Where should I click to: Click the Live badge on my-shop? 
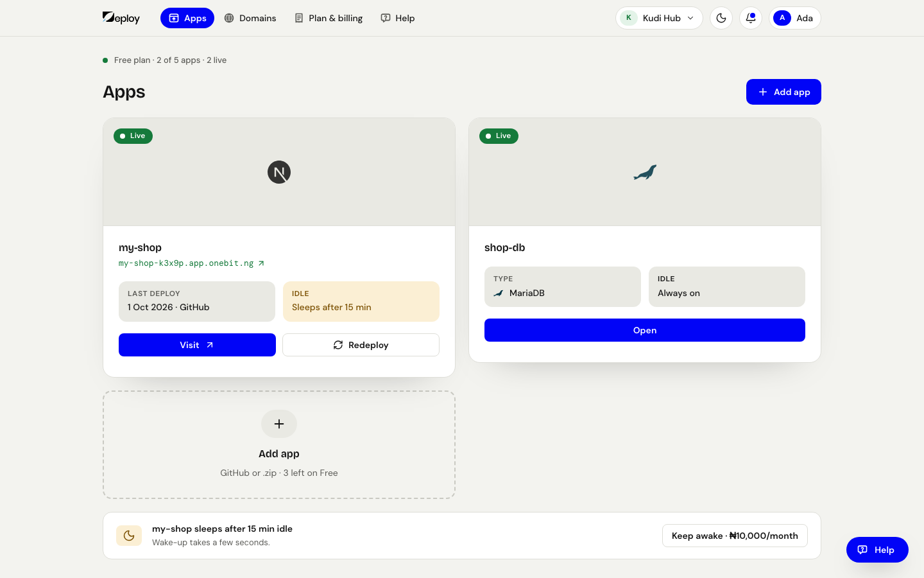133,136
